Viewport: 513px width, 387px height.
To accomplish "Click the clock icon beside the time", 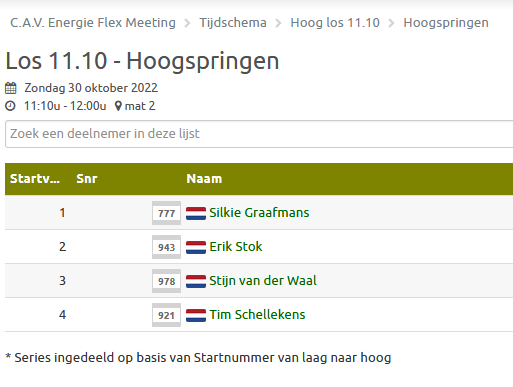I will pos(10,106).
